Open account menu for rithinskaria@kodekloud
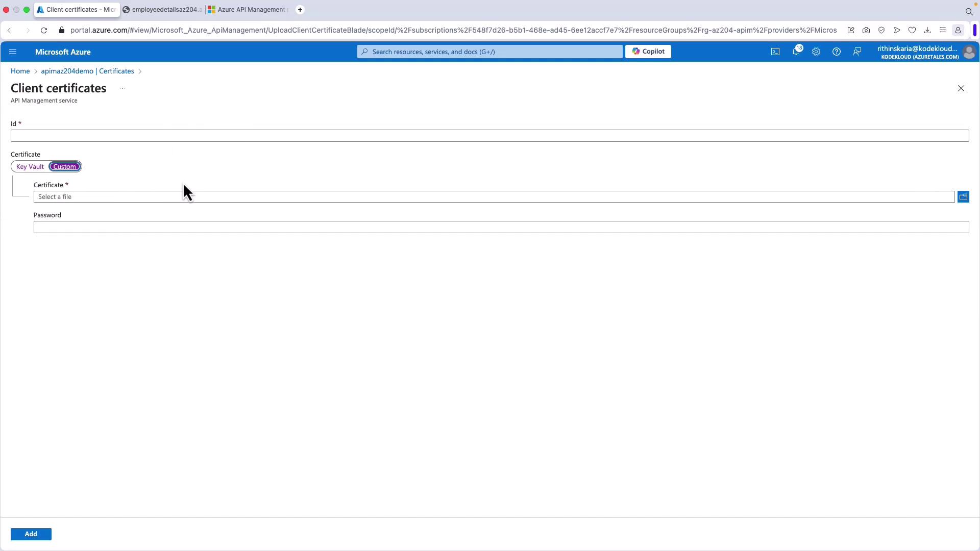This screenshot has width=980, height=551. click(x=925, y=52)
